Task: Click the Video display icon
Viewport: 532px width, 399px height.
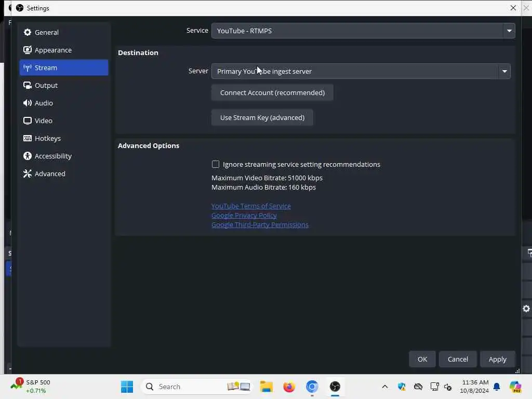Action: [x=28, y=121]
